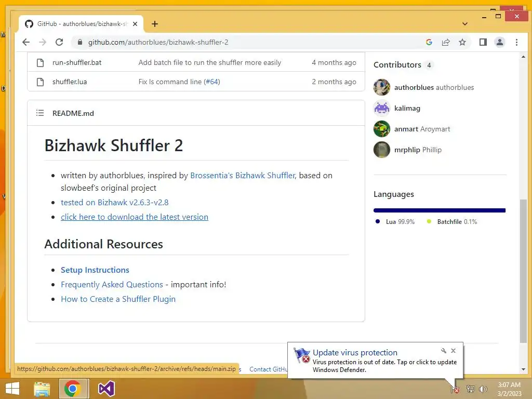532x399 pixels.
Task: Open commit 'Add batch file to run the shuffler'
Action: (x=210, y=62)
